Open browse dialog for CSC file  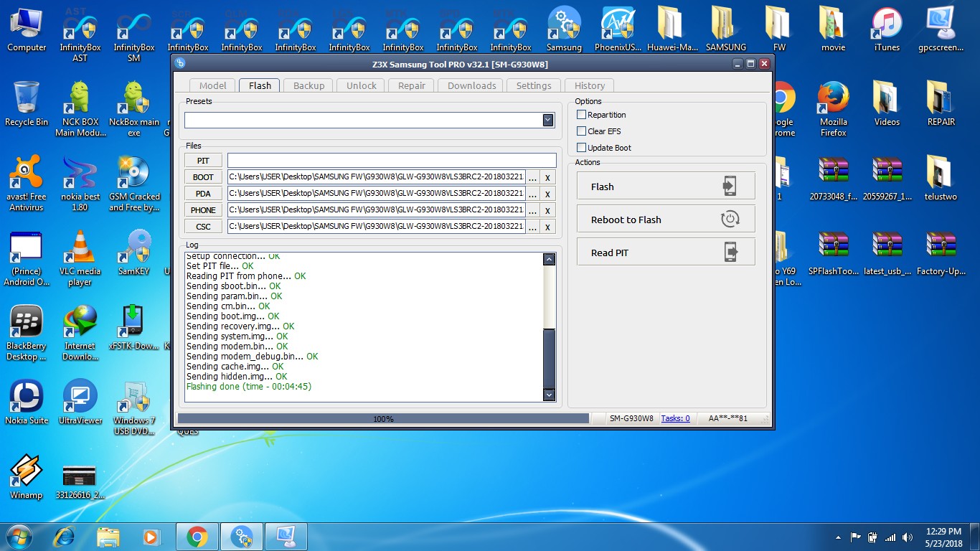[532, 227]
